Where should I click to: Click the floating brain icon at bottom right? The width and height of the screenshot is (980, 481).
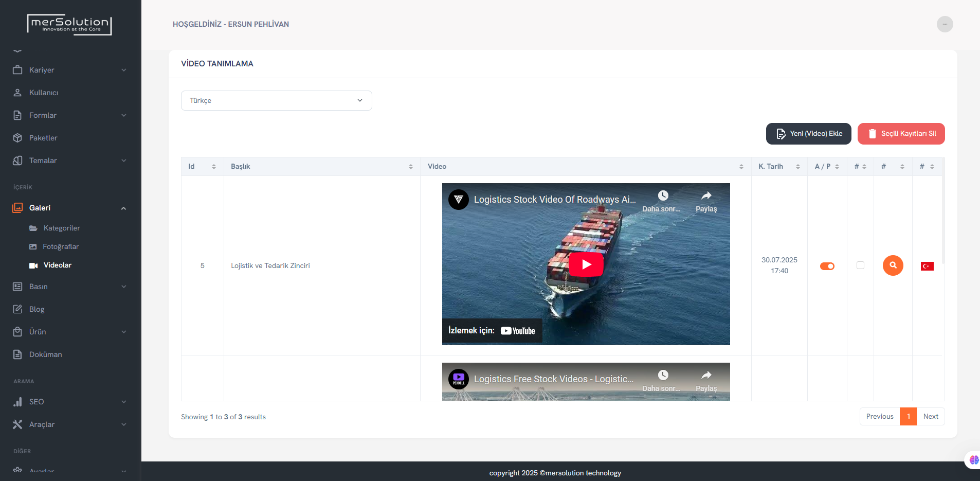973,459
